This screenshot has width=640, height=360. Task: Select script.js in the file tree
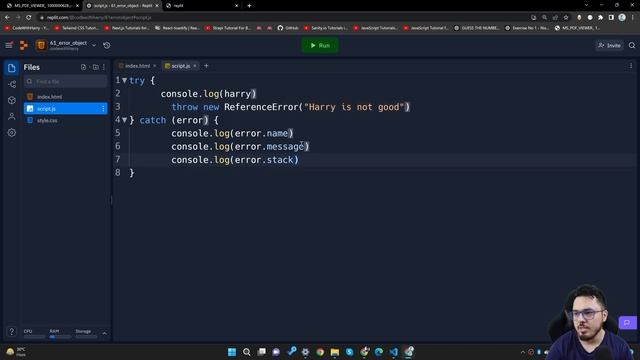point(66,109)
